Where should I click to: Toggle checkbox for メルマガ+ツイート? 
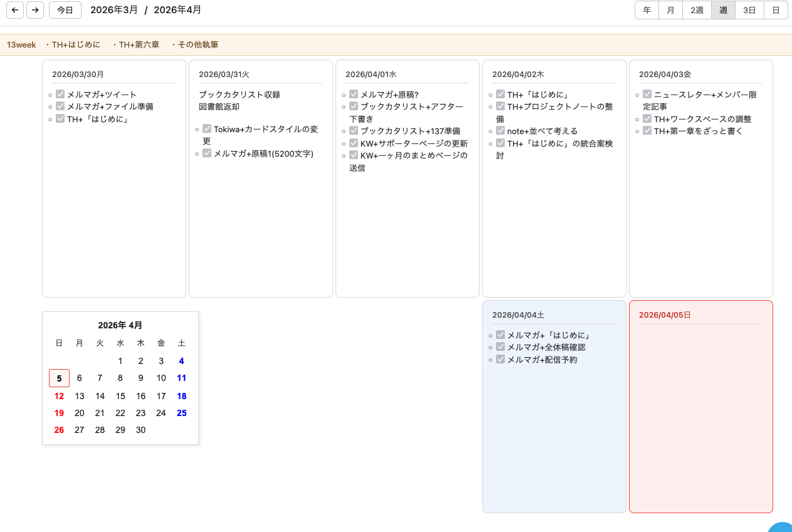click(x=60, y=94)
